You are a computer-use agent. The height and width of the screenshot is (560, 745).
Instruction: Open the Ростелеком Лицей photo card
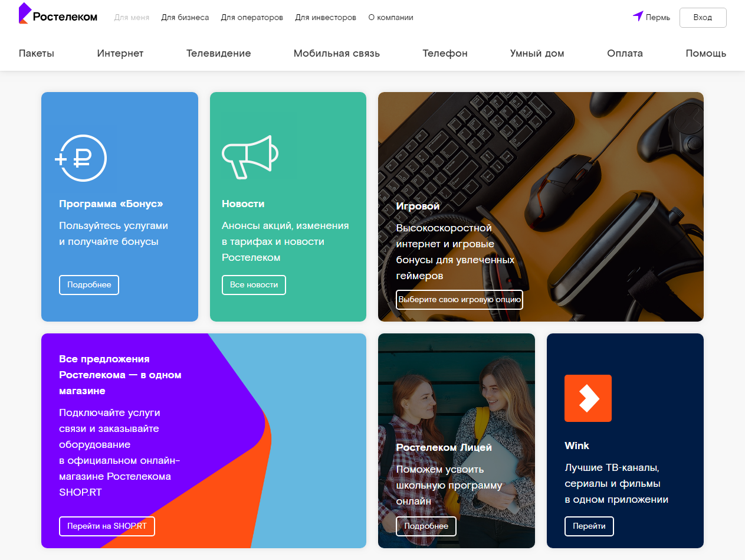click(x=457, y=441)
